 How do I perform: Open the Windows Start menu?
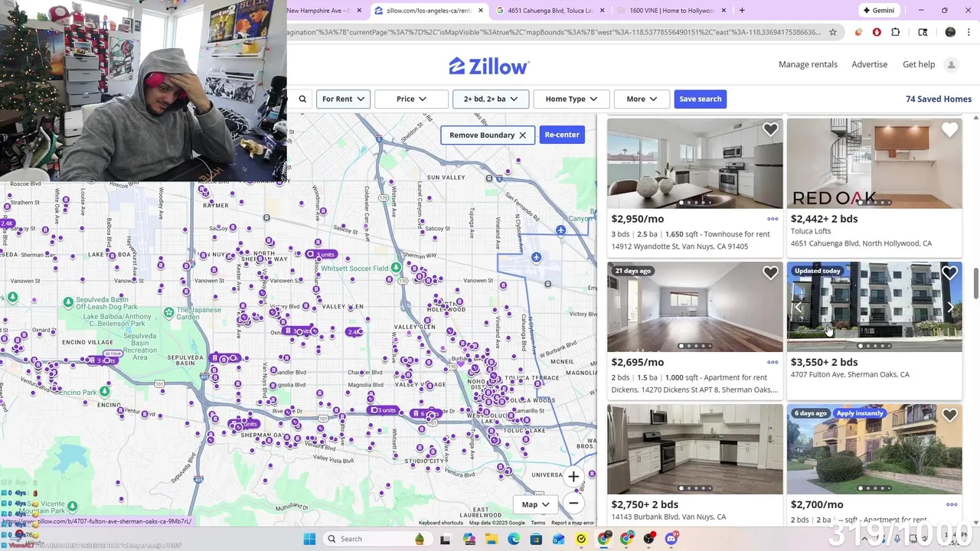pos(309,539)
